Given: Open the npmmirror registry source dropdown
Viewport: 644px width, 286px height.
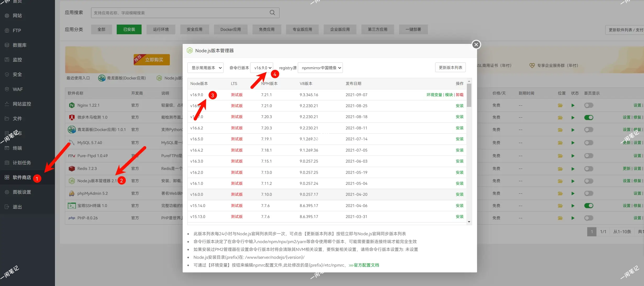Looking at the screenshot, I should [x=320, y=68].
